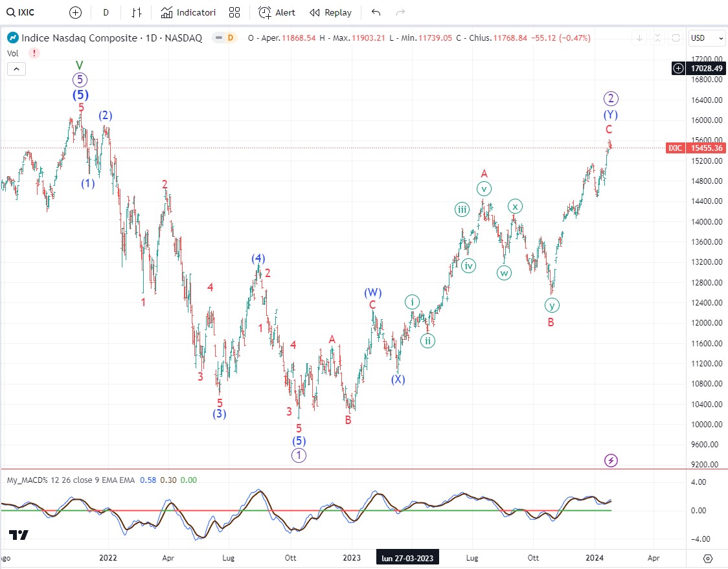Select the My_MACD% indicator legend
Image resolution: width=728 pixels, height=569 pixels.
(71, 480)
